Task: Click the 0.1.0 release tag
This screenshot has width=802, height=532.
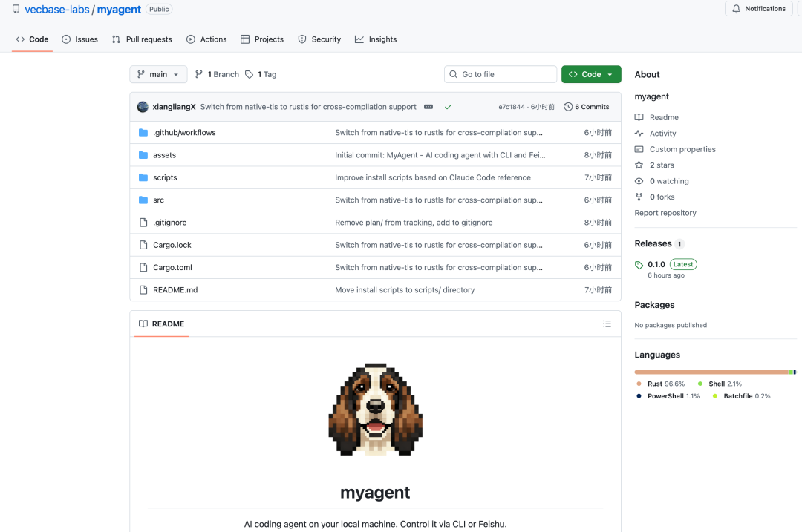Action: (656, 264)
